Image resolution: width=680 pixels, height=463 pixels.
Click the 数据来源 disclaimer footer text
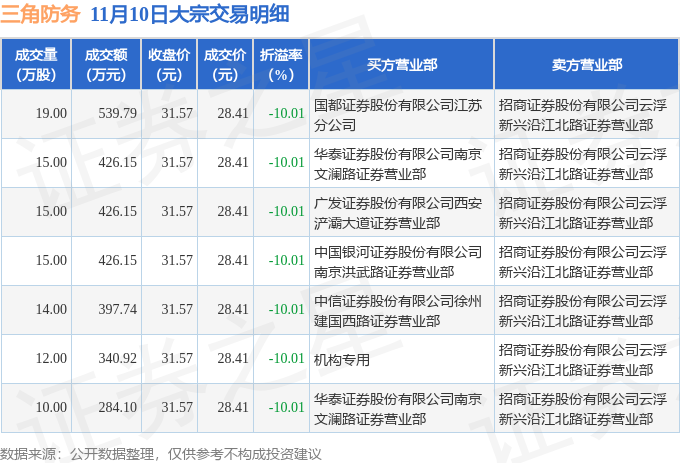[161, 454]
